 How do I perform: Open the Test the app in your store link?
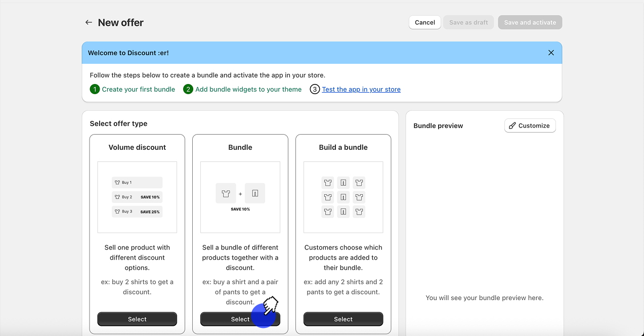[361, 90]
